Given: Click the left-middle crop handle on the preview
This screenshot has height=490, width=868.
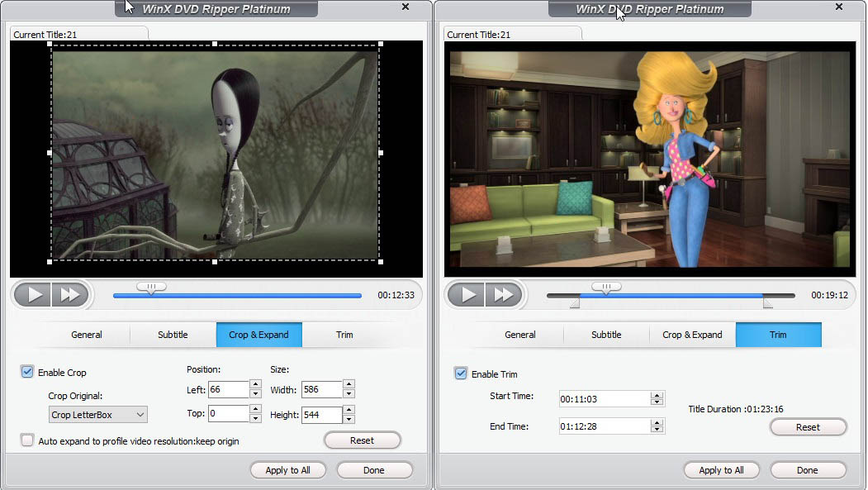Looking at the screenshot, I should pos(50,153).
